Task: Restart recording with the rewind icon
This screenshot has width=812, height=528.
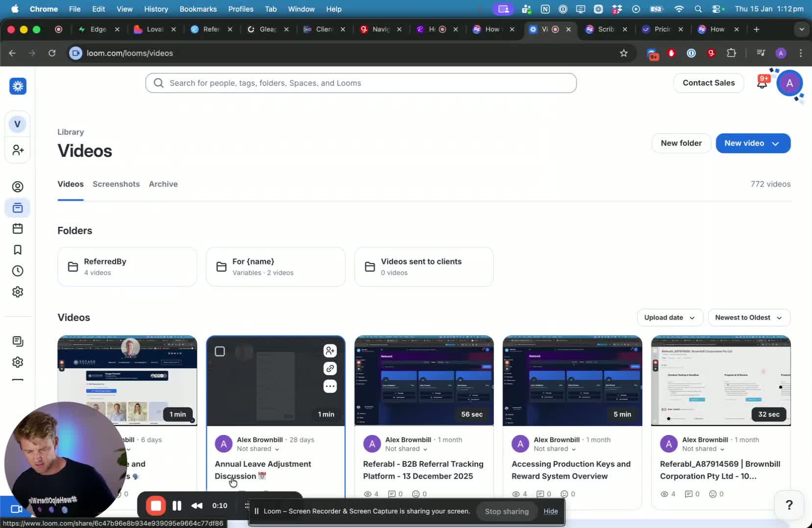Action: pos(197,506)
